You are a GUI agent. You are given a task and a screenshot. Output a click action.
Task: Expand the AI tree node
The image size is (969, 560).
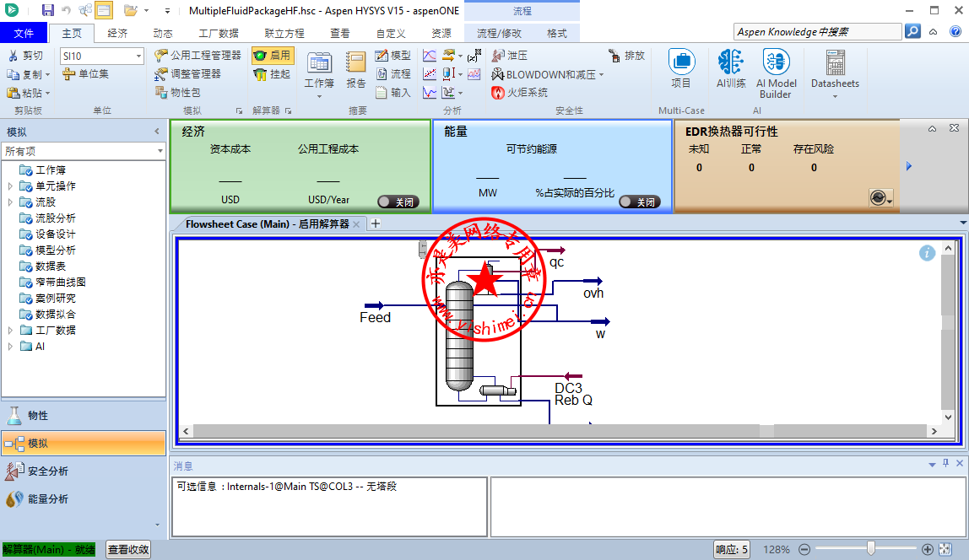pos(10,347)
